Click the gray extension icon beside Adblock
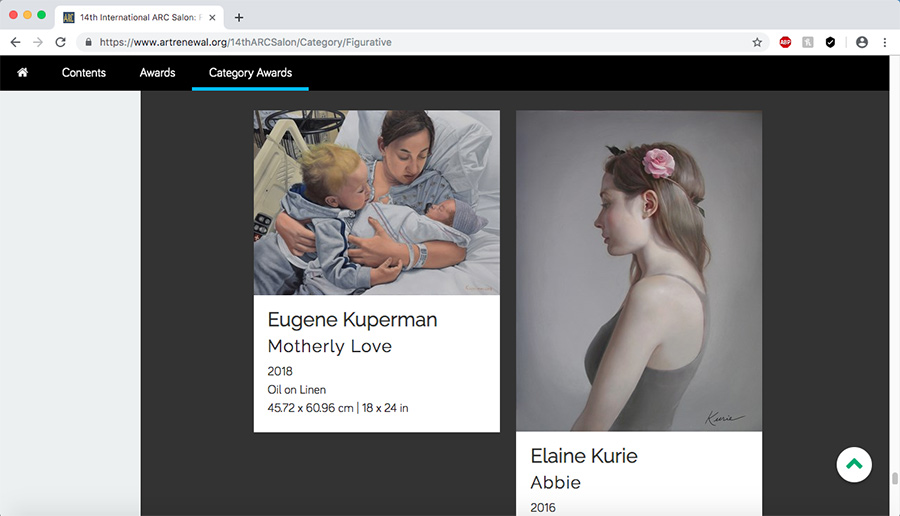The height and width of the screenshot is (516, 900). pyautogui.click(x=808, y=42)
